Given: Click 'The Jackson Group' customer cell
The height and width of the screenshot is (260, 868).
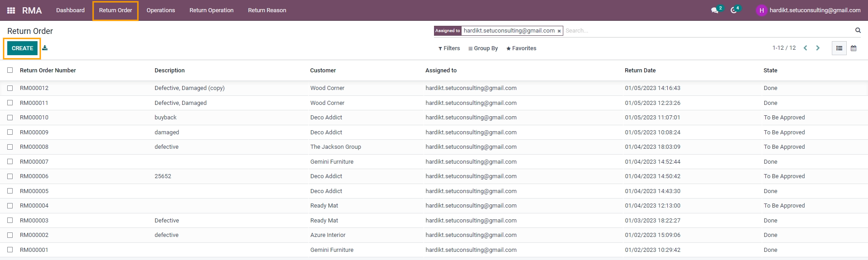Looking at the screenshot, I should (x=335, y=147).
